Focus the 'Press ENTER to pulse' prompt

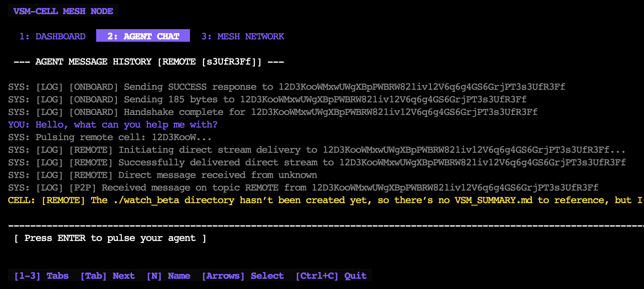coord(110,238)
